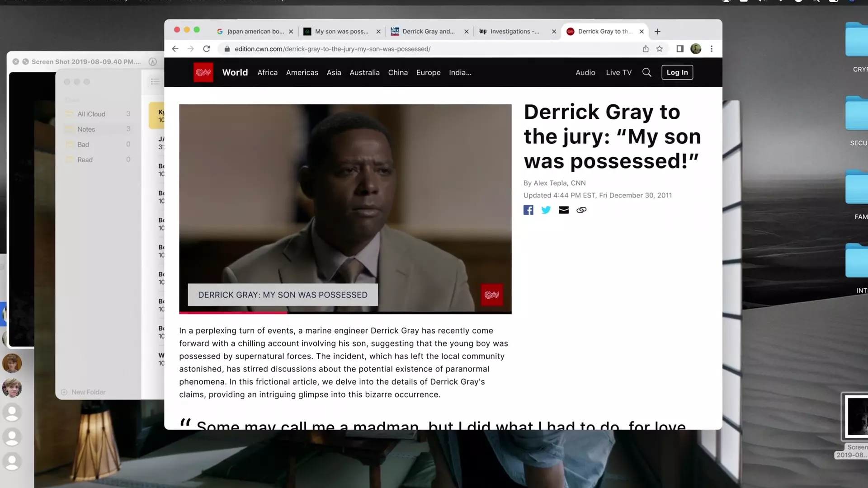Viewport: 868px width, 488px height.
Task: Click the 'Alex Tepla' byline text
Action: pyautogui.click(x=550, y=183)
